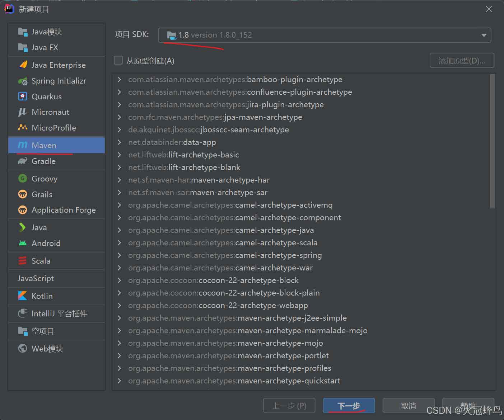Click the Micronaut mu icon
504x420 pixels.
click(22, 112)
